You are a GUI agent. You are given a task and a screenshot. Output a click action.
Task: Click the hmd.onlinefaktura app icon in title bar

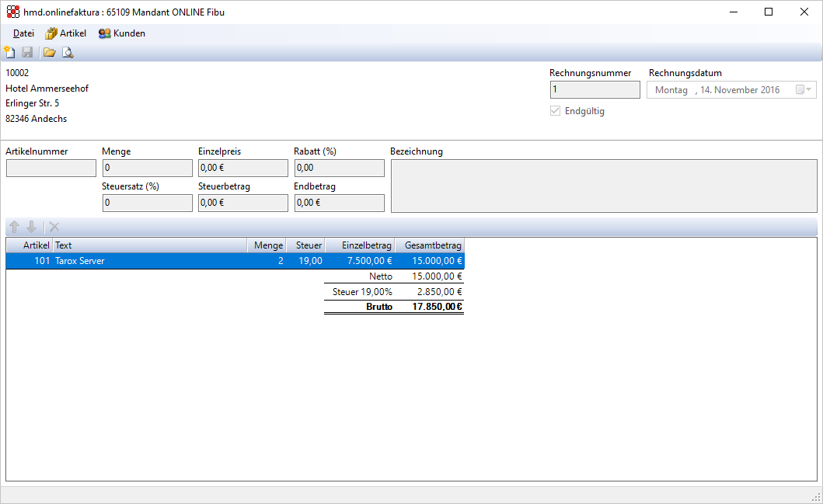(12, 12)
